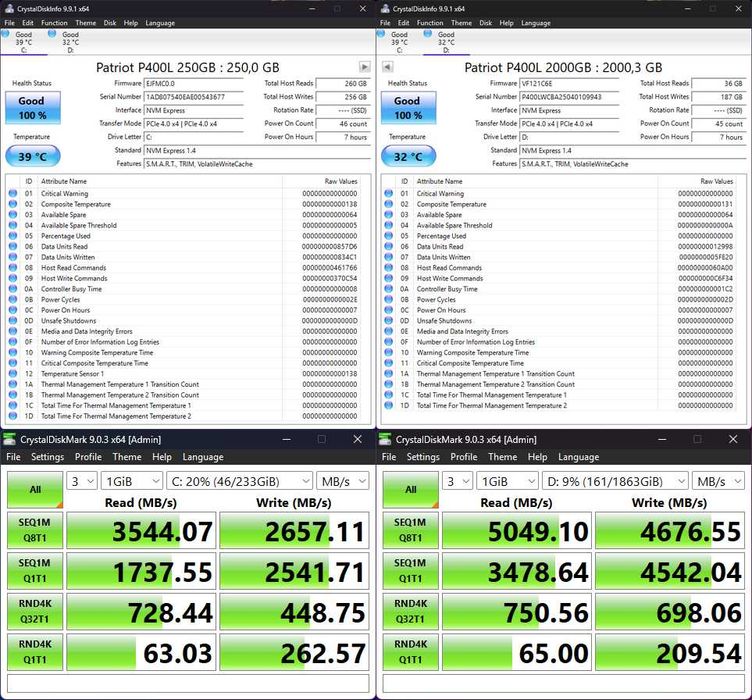Click empty status bar field in D: CrystalDiskMark
The height and width of the screenshot is (700, 752).
564,683
